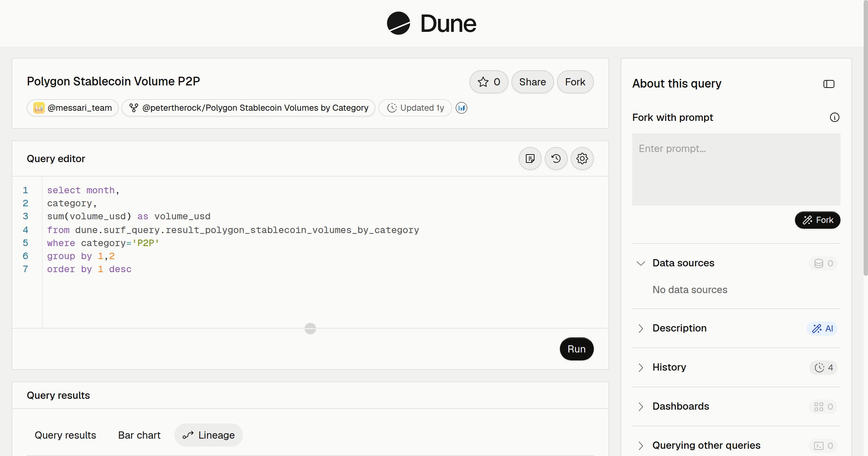Open the query notes icon in editor

530,159
